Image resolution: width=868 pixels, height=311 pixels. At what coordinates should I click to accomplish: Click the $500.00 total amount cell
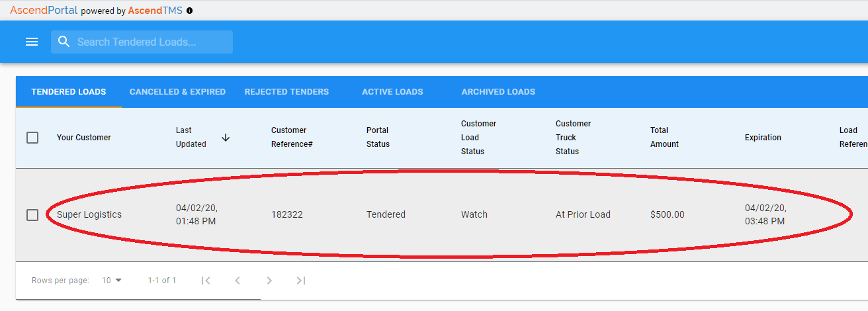[668, 214]
